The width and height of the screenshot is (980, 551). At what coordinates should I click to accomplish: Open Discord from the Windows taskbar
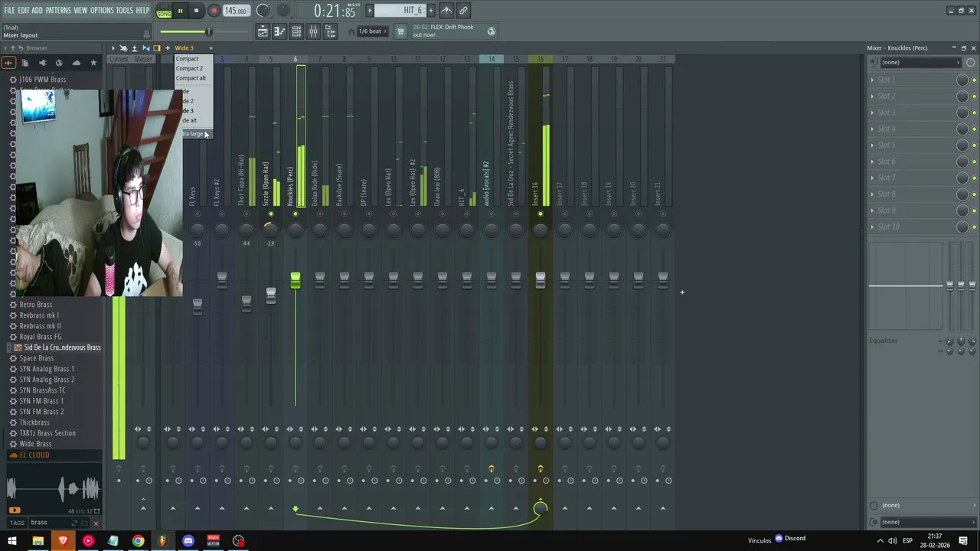point(188,541)
